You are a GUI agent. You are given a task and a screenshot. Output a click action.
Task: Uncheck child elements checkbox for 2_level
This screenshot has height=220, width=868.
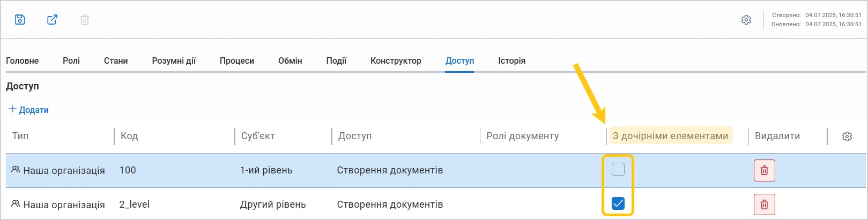(x=618, y=203)
